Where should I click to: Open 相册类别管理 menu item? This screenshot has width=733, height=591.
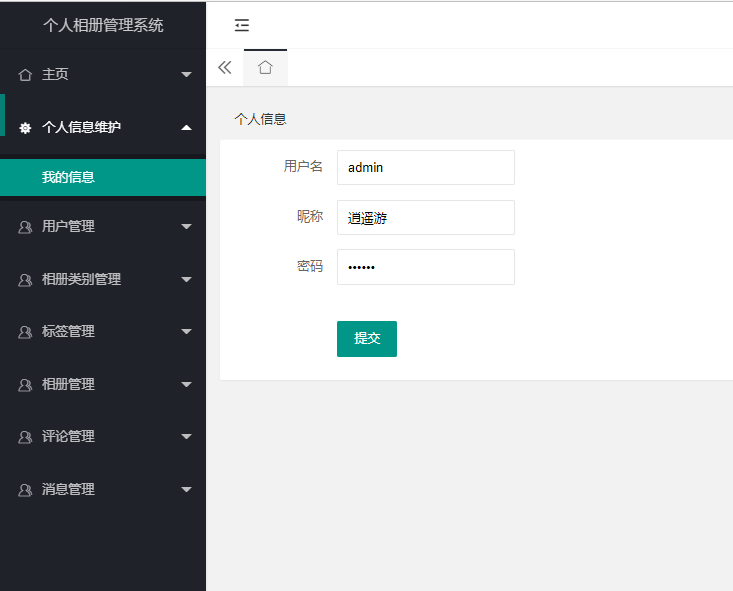pos(103,280)
